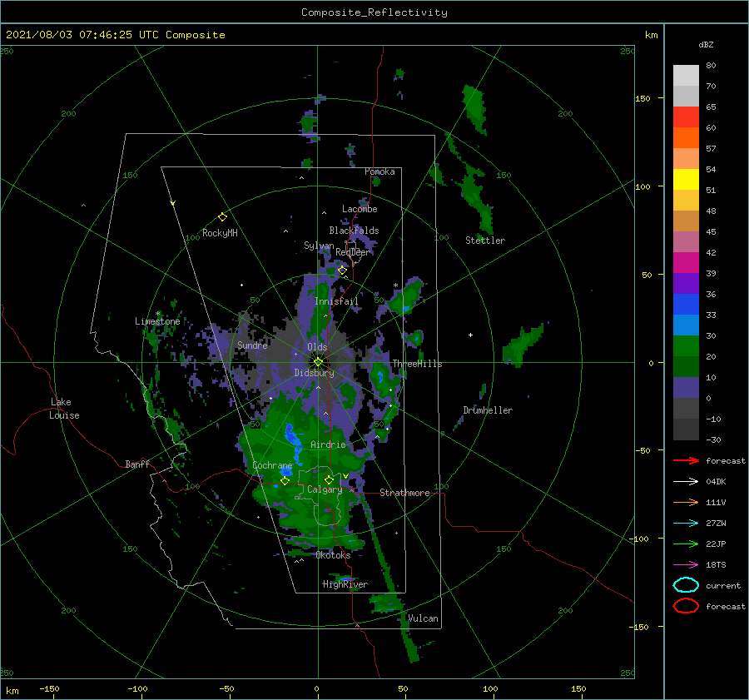Click the radar site diamond between Olds and Didsbury
The image size is (749, 700).
[318, 362]
